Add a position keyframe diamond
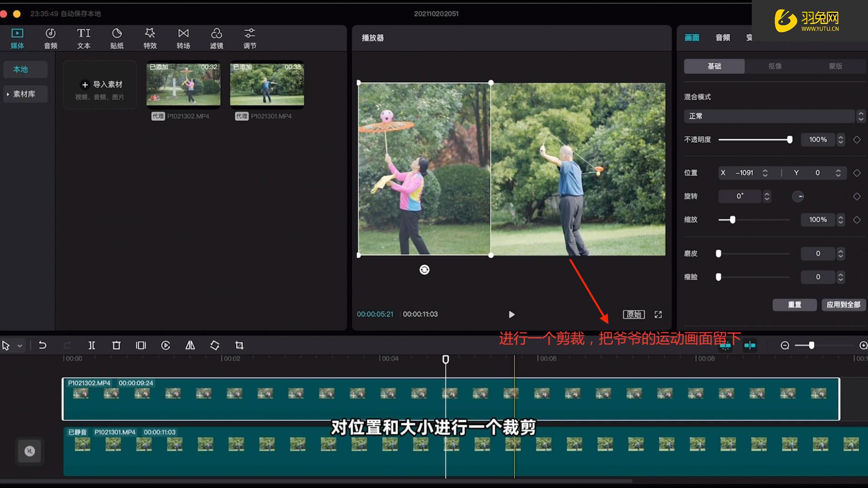Viewport: 868px width, 488px height. click(x=857, y=173)
